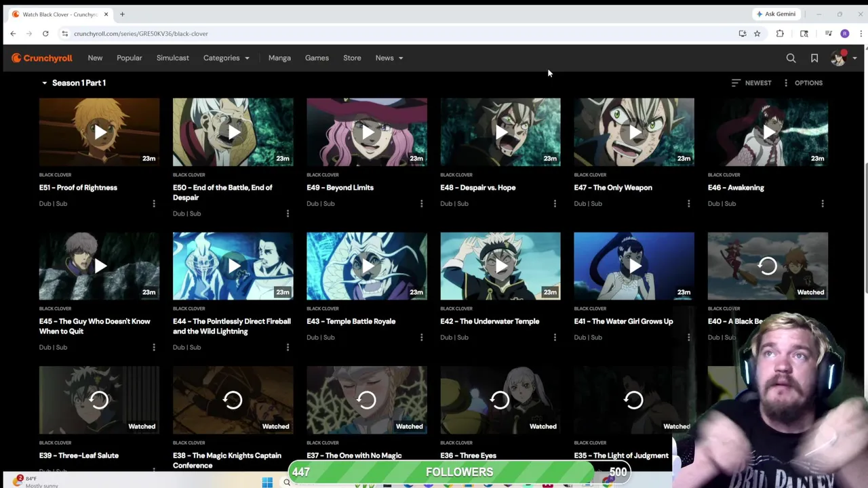
Task: Expand the Categories dropdown
Action: point(226,58)
